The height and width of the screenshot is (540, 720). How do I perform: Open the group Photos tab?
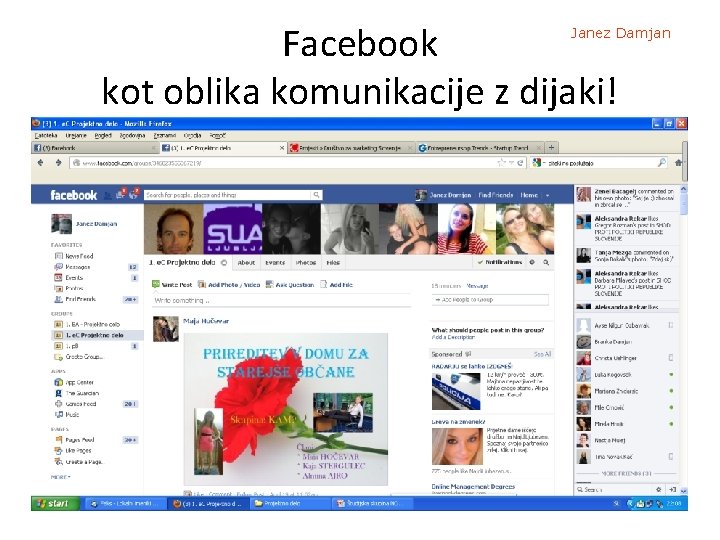pyautogui.click(x=306, y=263)
